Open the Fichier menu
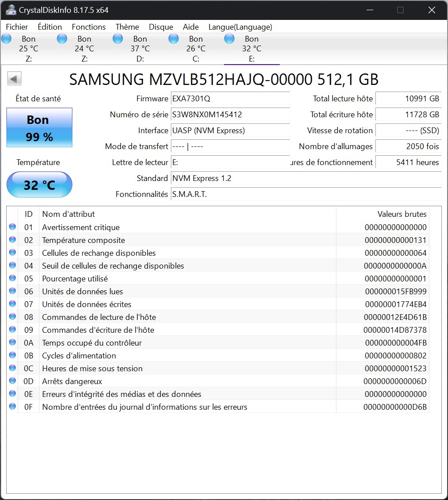Image resolution: width=448 pixels, height=500 pixels. (17, 27)
